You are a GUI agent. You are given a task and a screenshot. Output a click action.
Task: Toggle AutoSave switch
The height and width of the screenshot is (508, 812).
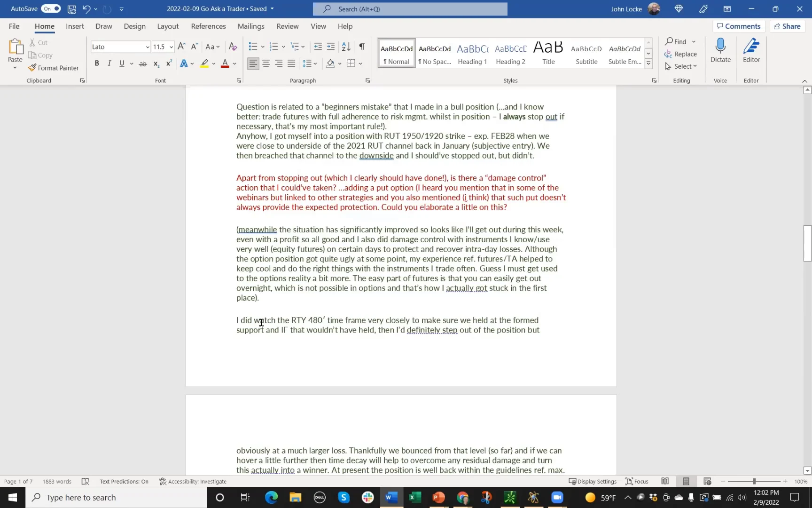click(x=51, y=8)
